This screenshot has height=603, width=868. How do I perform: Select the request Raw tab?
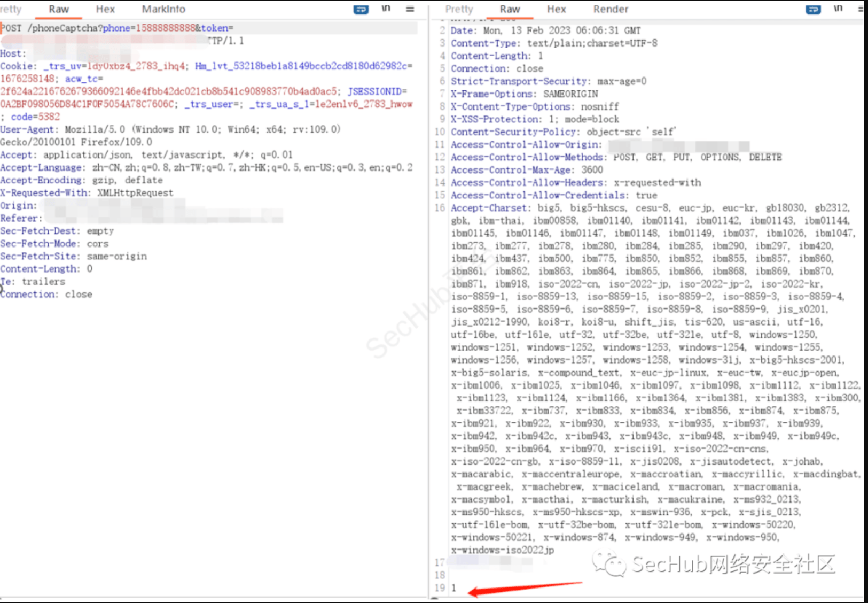coord(59,9)
